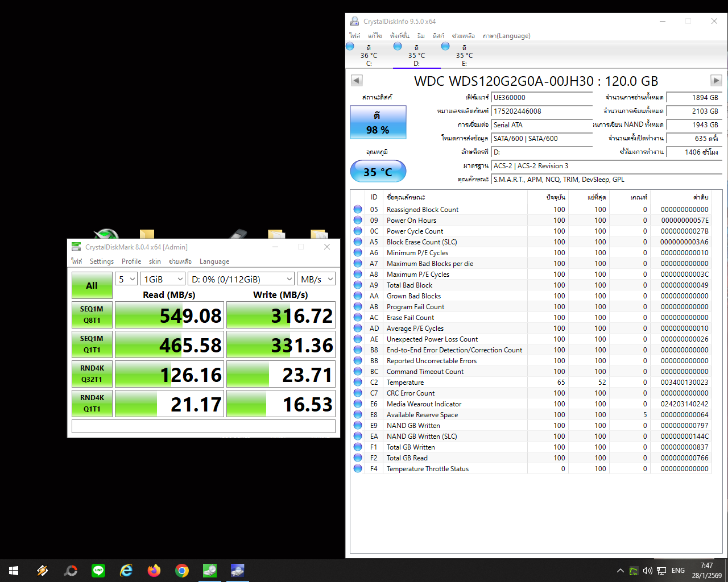Select the E: drive status icon
The height and width of the screenshot is (582, 728).
(446, 47)
